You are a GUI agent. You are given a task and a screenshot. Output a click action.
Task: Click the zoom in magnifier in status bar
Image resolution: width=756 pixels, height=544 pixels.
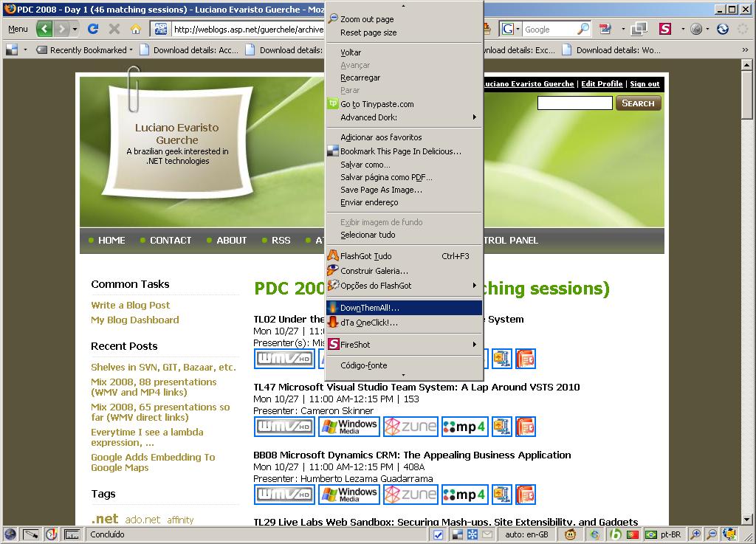coord(695,534)
